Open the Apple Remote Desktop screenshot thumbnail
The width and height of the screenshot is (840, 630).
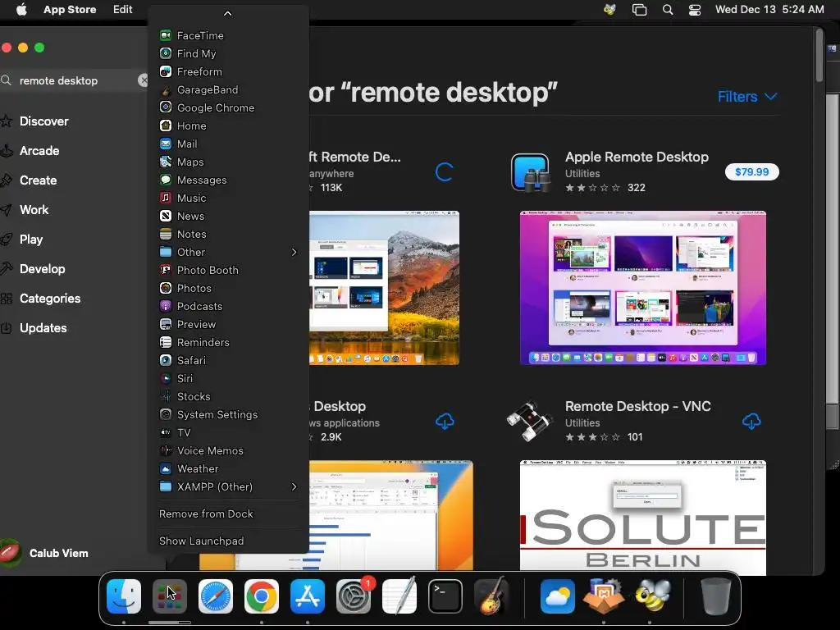(x=643, y=288)
